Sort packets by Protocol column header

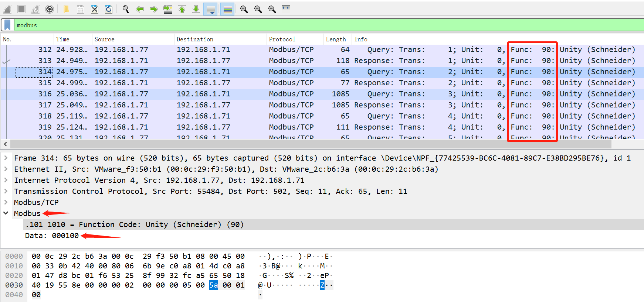click(282, 39)
